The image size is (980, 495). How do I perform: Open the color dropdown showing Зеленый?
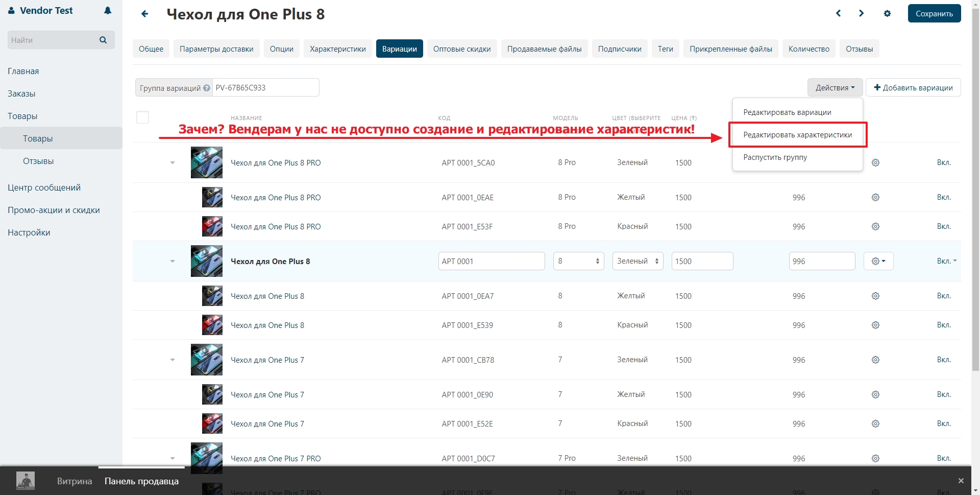point(638,261)
